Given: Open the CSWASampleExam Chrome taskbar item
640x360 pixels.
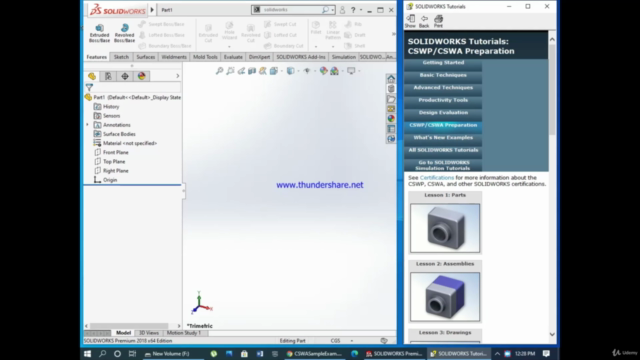Looking at the screenshot, I should point(314,354).
